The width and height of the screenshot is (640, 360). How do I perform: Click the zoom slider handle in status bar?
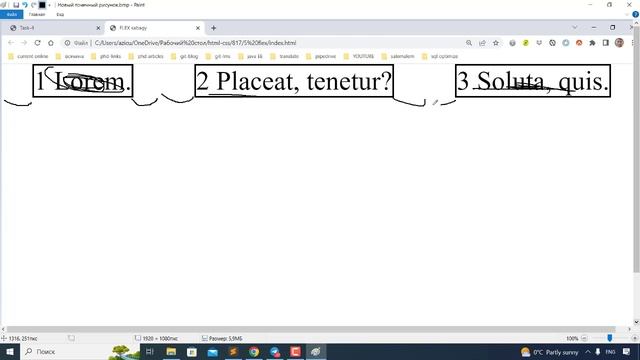click(x=609, y=338)
